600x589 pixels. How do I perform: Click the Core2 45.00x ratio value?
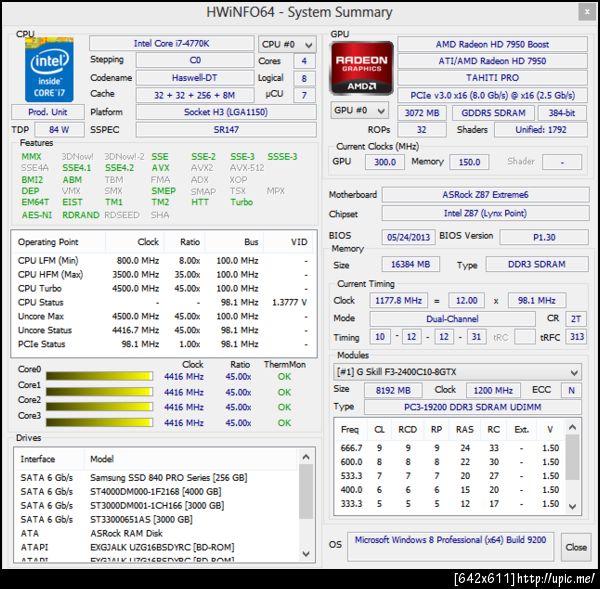238,407
